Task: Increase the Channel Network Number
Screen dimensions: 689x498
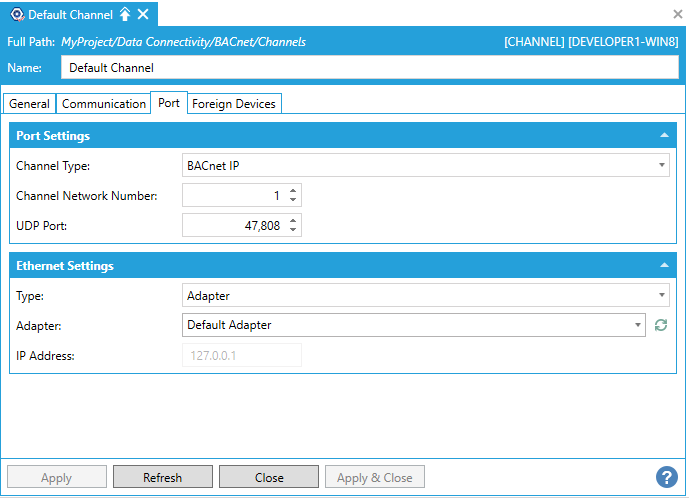Action: [293, 191]
